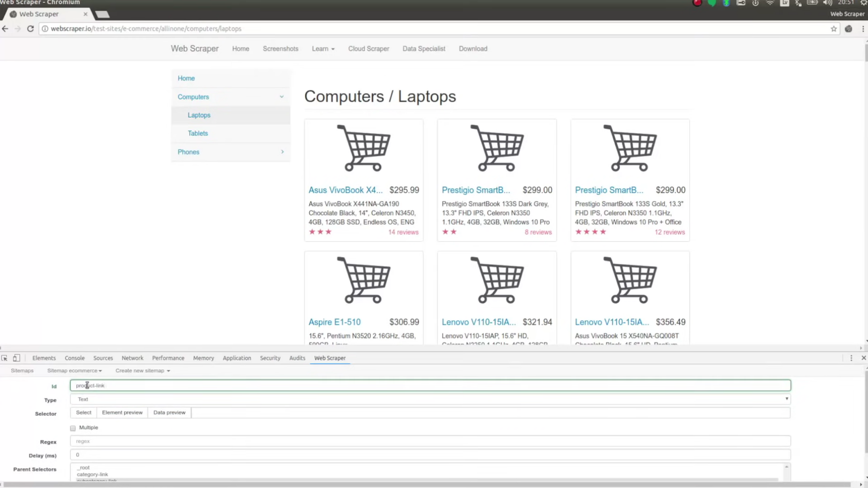Viewport: 868px width, 488px height.
Task: Open DevTools three-dot options menu
Action: pos(851,358)
